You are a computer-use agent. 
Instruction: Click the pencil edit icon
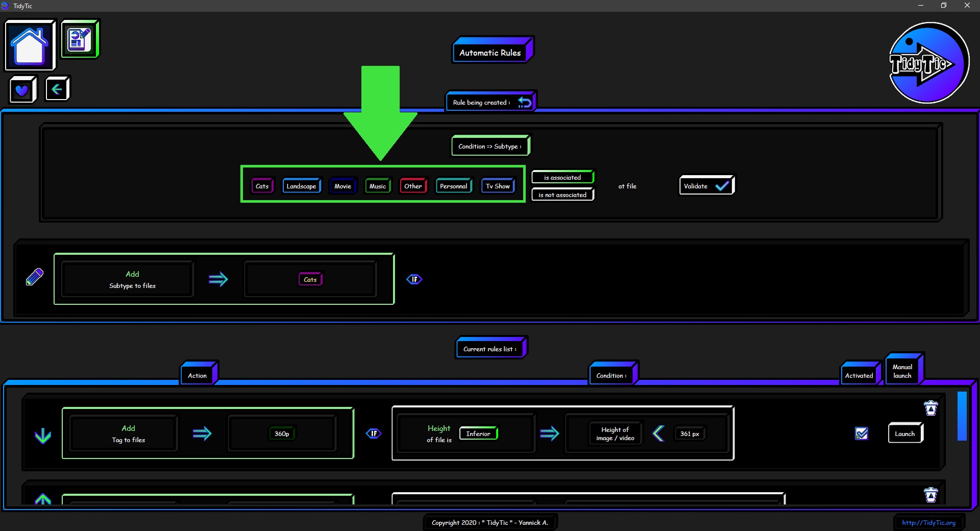(35, 277)
